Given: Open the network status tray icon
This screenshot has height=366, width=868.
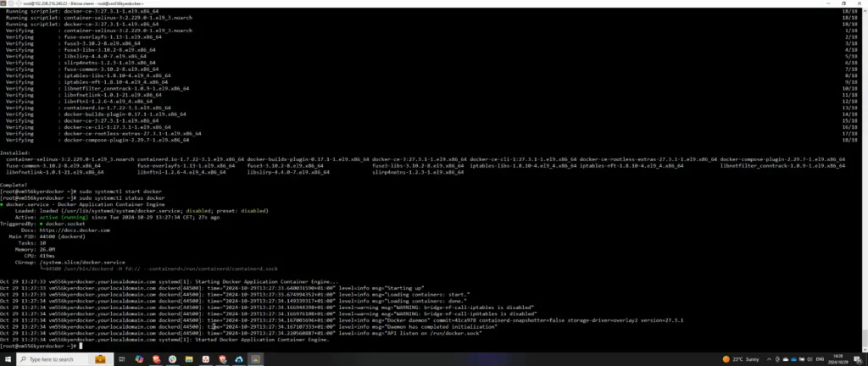Looking at the screenshot, I should coord(801,359).
